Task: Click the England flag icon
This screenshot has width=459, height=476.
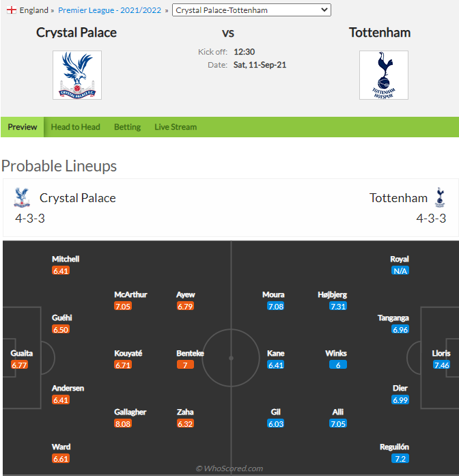Action: point(12,10)
